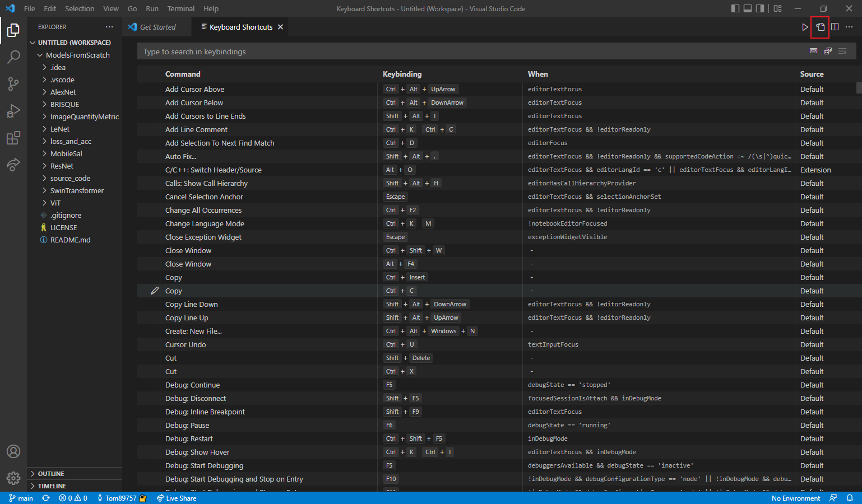
Task: Expand the ViT folder
Action: tap(75, 203)
